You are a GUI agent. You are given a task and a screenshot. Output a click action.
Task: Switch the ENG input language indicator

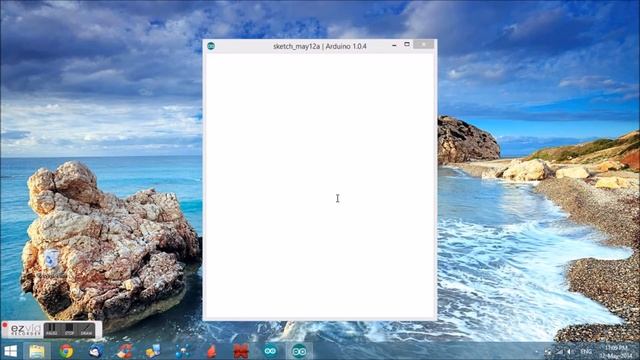pos(586,352)
